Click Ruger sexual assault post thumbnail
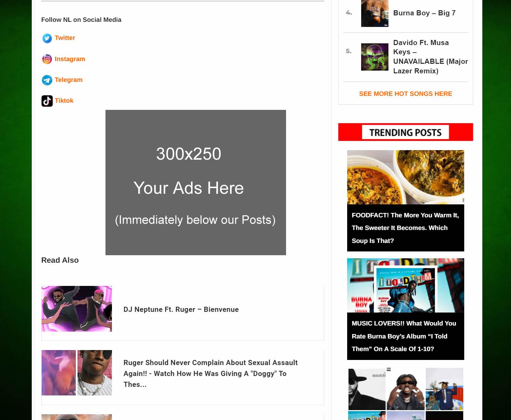 pos(77,373)
